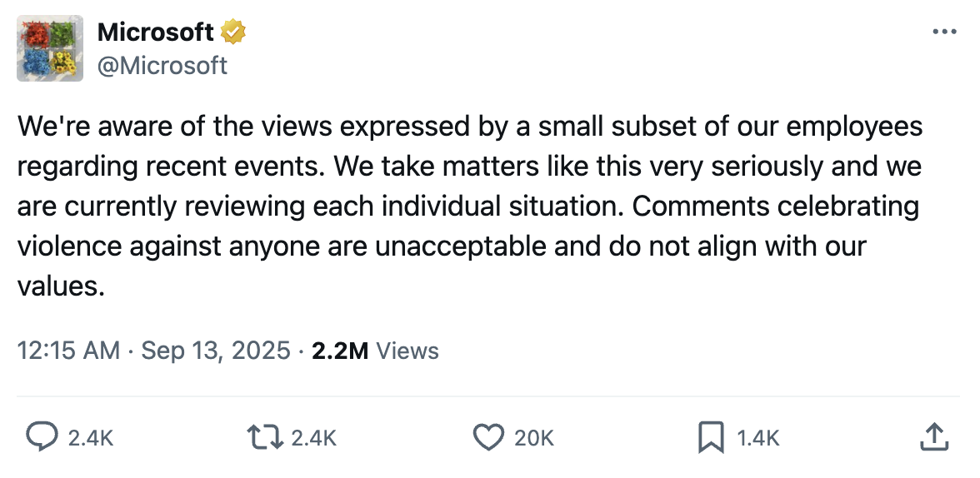Visit the @Microsoft handle link
The height and width of the screenshot is (478, 980).
162,65
